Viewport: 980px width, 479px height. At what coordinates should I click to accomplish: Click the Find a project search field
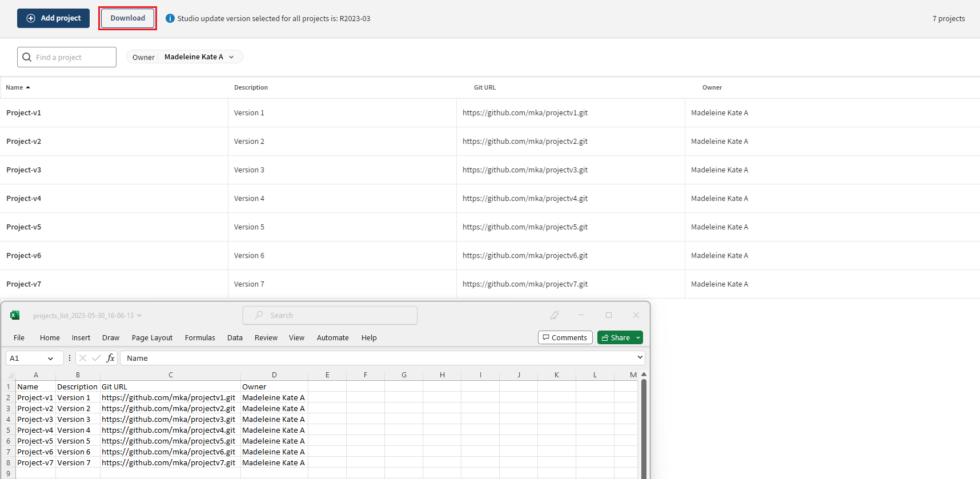[67, 57]
